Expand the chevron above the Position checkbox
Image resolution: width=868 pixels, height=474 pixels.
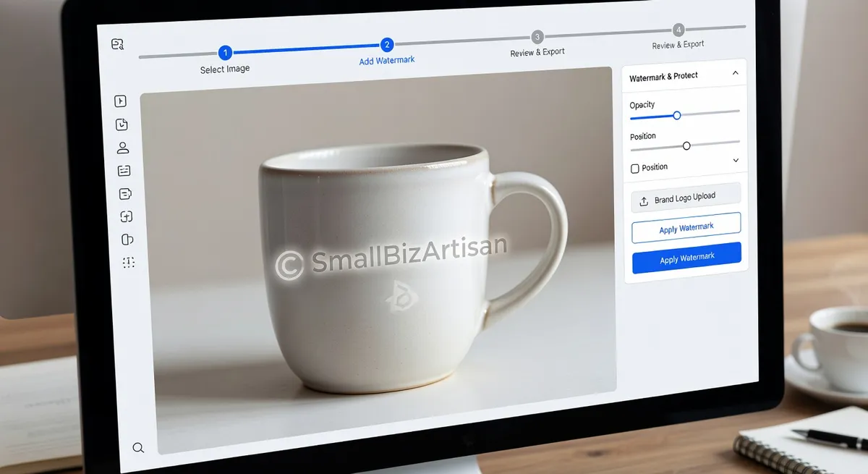(736, 161)
